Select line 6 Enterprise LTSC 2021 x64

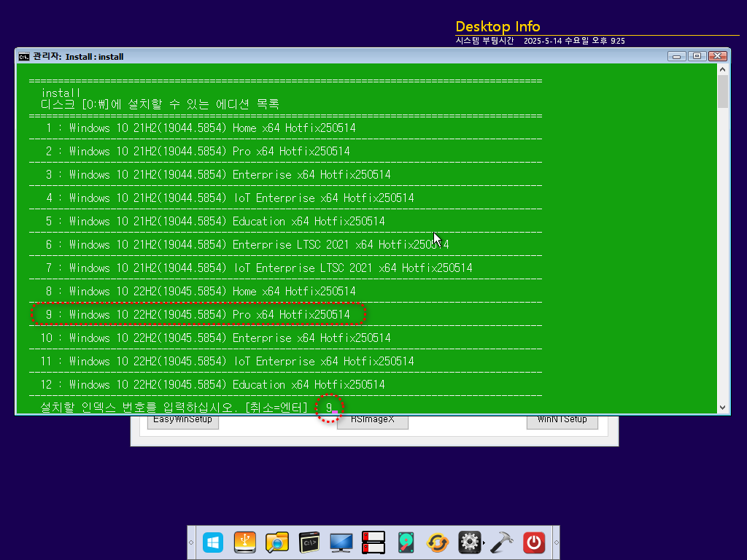(247, 245)
